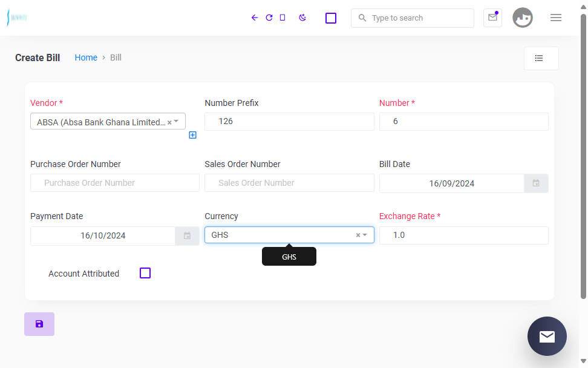Click the Account Attributed label

coord(83,274)
